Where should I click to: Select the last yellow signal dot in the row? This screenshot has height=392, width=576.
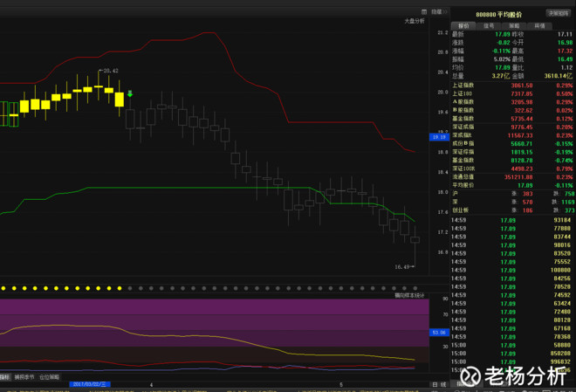(120, 288)
